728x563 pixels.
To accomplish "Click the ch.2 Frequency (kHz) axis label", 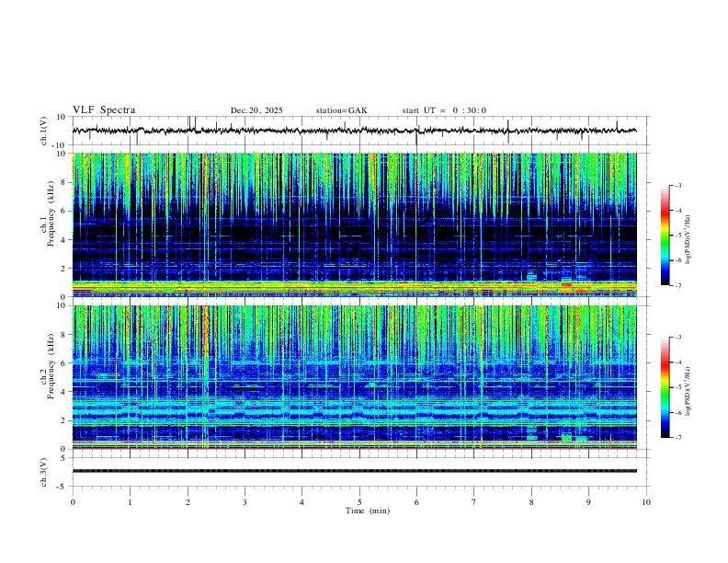I will 48,366.
